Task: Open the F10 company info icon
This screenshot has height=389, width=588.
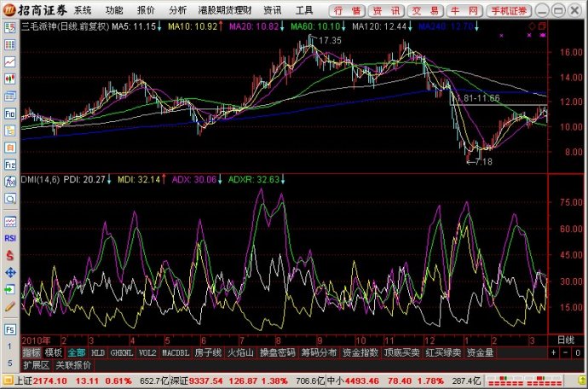Action: tap(9, 113)
